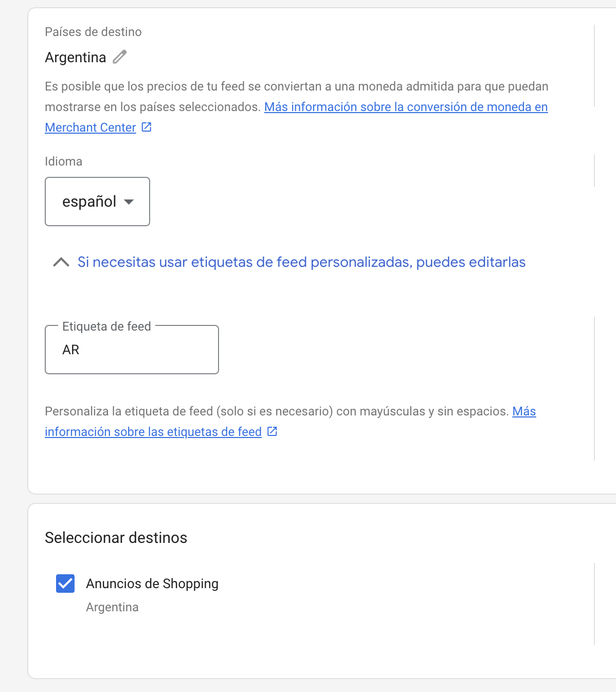Image resolution: width=616 pixels, height=692 pixels.
Task: Click the AR feed label value
Action: tap(71, 350)
